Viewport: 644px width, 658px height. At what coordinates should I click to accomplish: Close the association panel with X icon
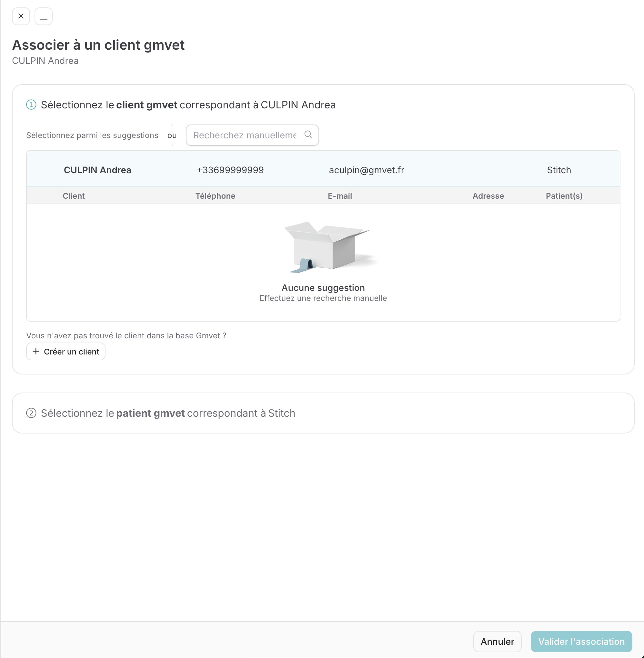(21, 16)
